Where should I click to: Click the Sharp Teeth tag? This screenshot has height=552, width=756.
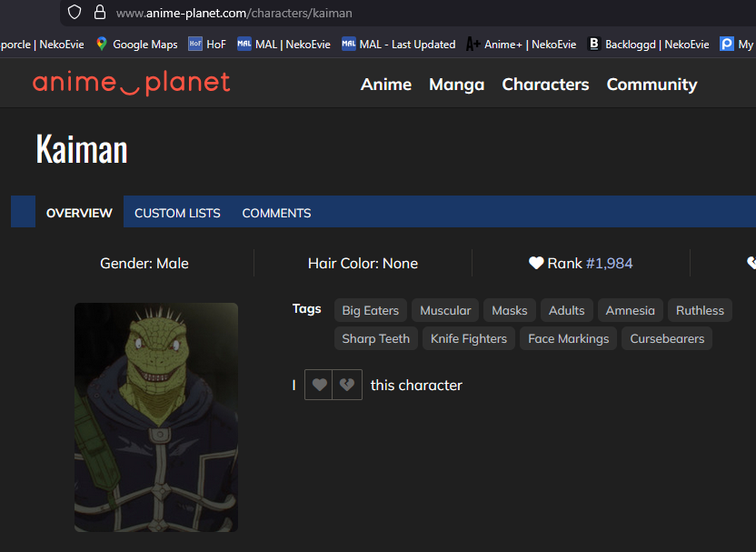[375, 338]
